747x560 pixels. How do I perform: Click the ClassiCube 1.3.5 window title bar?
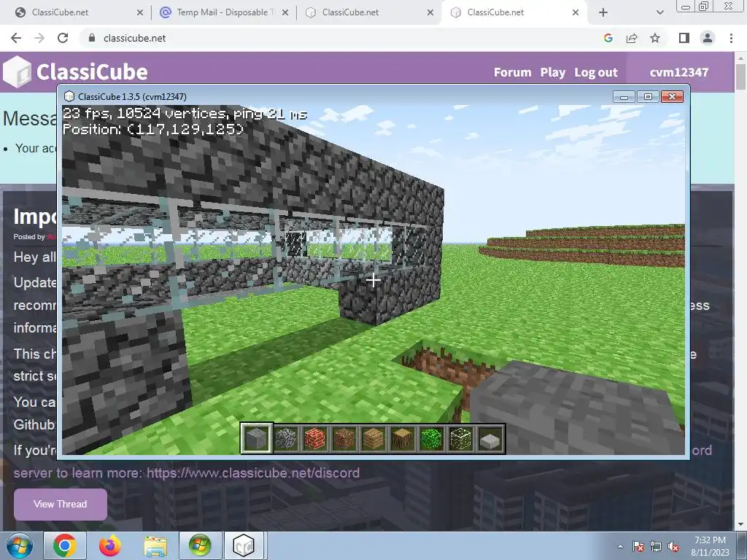[333, 97]
